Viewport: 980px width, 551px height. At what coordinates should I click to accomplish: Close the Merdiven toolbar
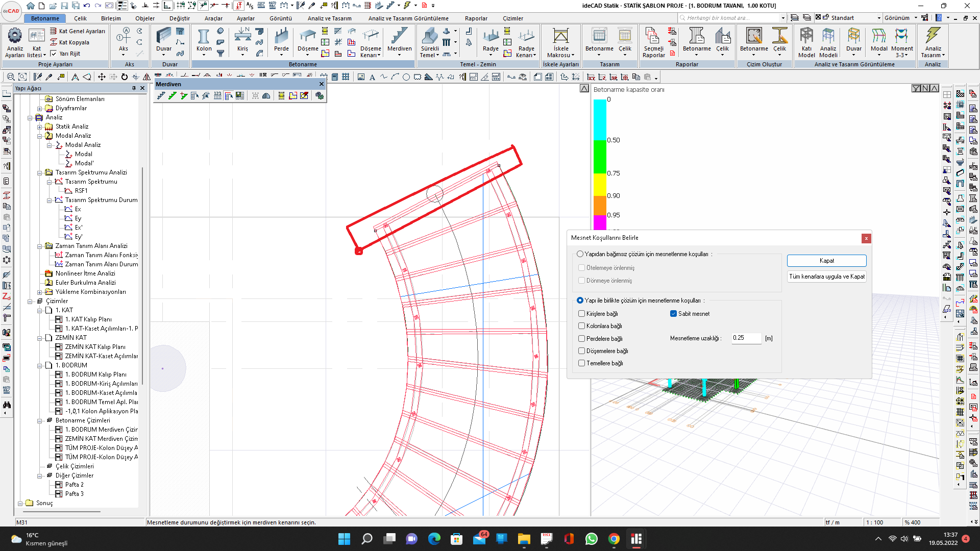pos(321,84)
